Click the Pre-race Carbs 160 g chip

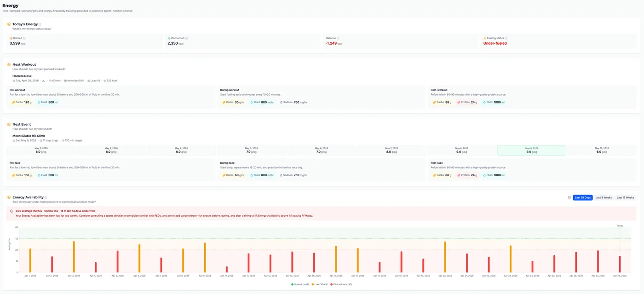21,175
